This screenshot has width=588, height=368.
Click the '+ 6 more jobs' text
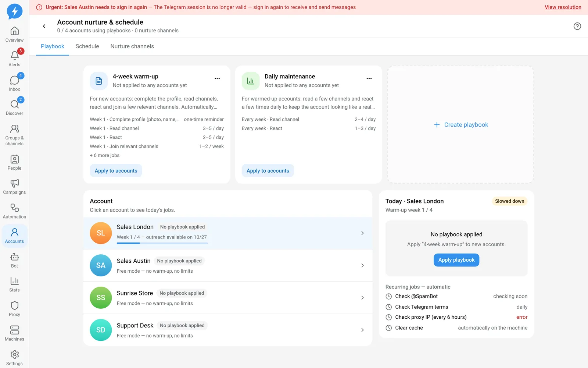click(x=105, y=155)
